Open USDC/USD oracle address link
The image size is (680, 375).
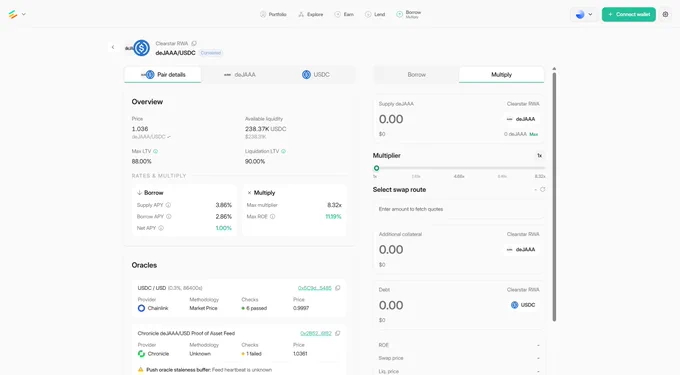[x=314, y=288]
